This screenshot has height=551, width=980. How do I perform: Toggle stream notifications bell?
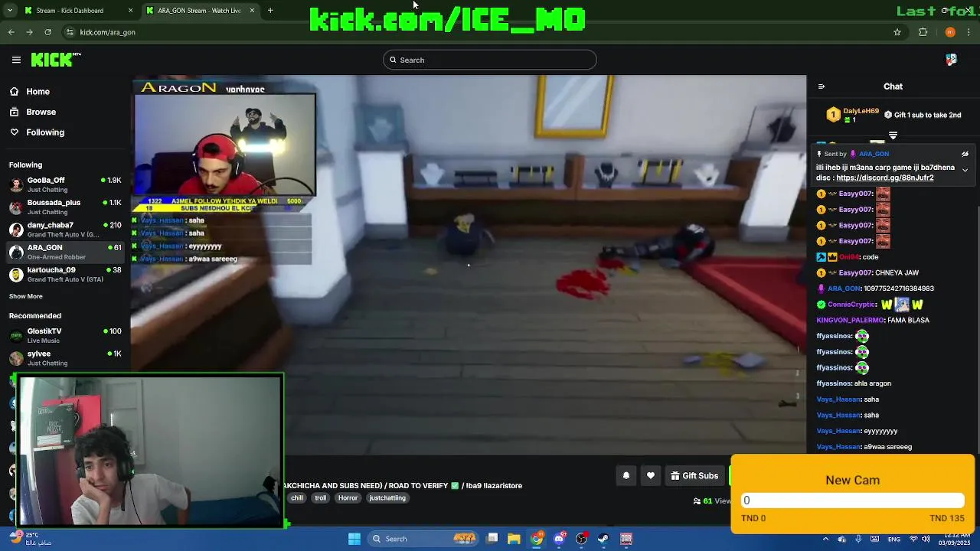(626, 476)
